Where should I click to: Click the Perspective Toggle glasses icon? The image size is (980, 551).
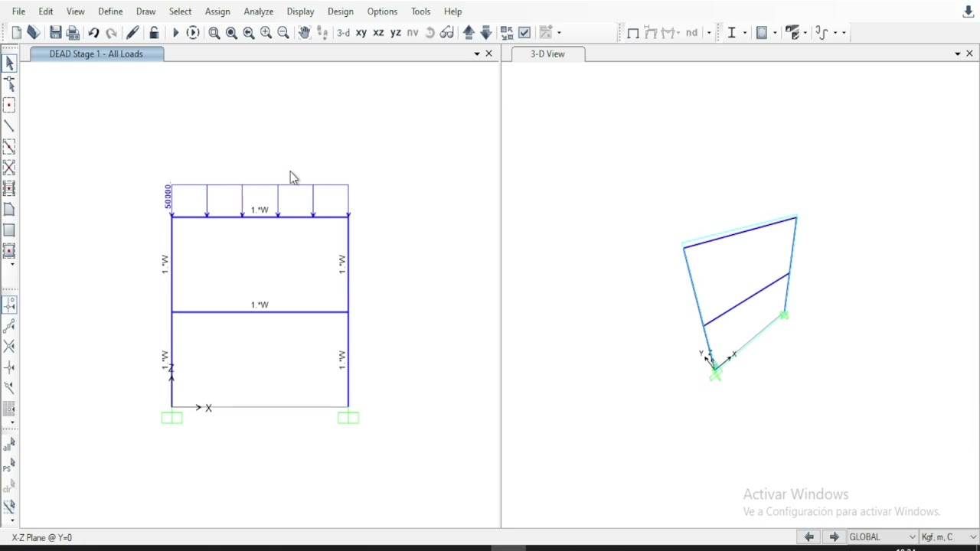coord(447,32)
